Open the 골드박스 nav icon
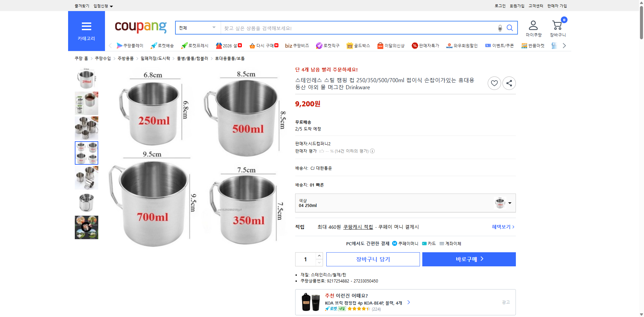 pyautogui.click(x=358, y=46)
